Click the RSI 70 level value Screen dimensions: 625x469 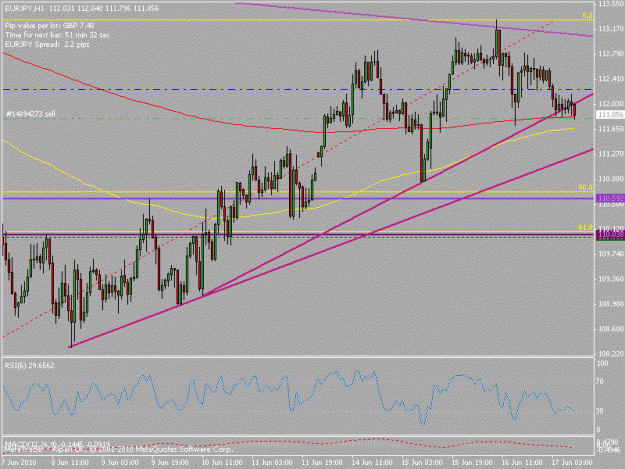(601, 382)
